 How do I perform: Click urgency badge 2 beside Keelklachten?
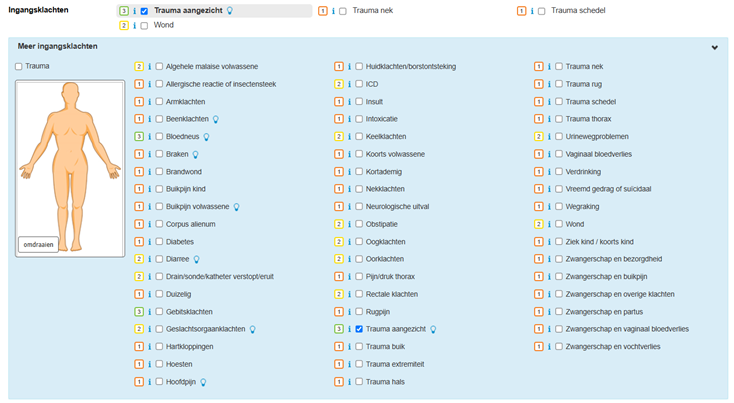(x=339, y=137)
